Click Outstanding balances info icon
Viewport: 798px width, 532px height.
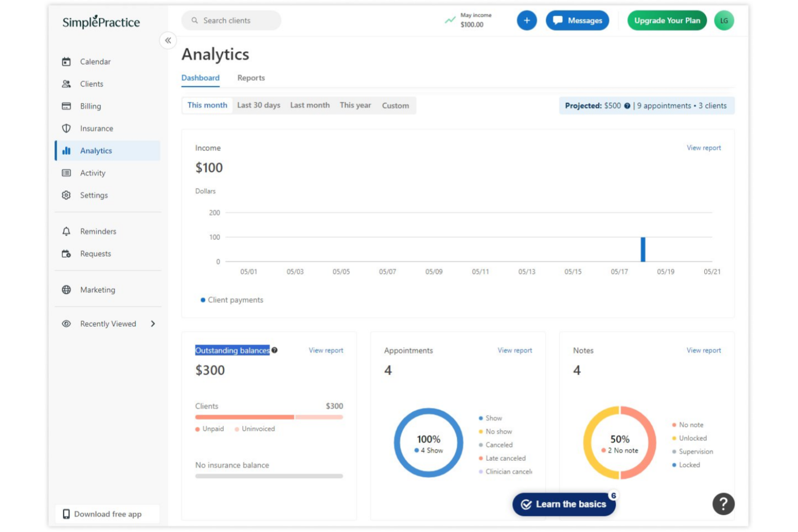click(274, 350)
